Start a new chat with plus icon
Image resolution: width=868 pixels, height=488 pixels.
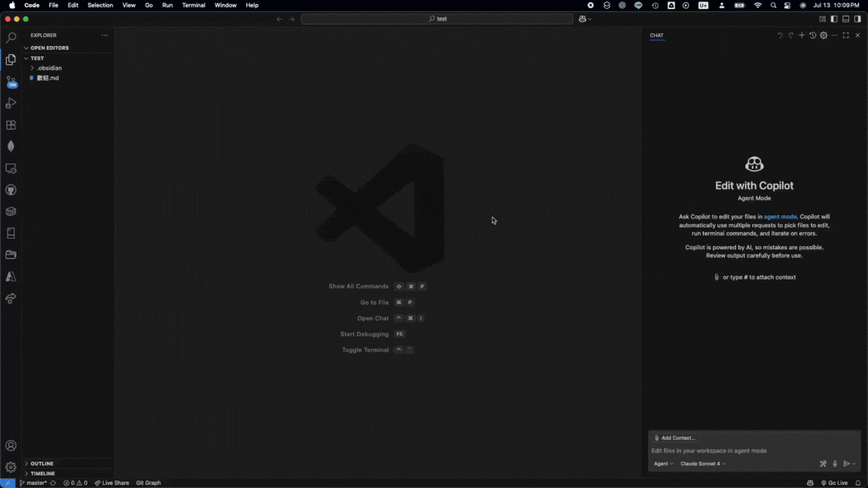tap(802, 35)
